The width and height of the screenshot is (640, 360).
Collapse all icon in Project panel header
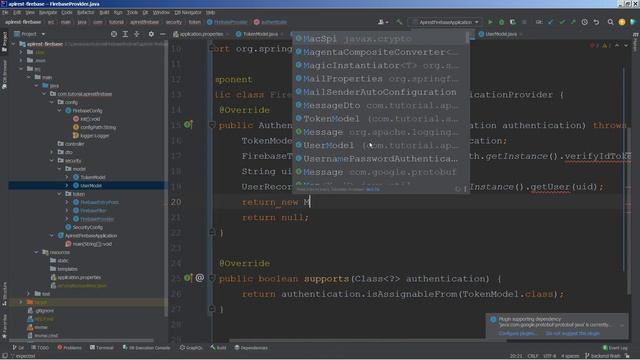137,34
